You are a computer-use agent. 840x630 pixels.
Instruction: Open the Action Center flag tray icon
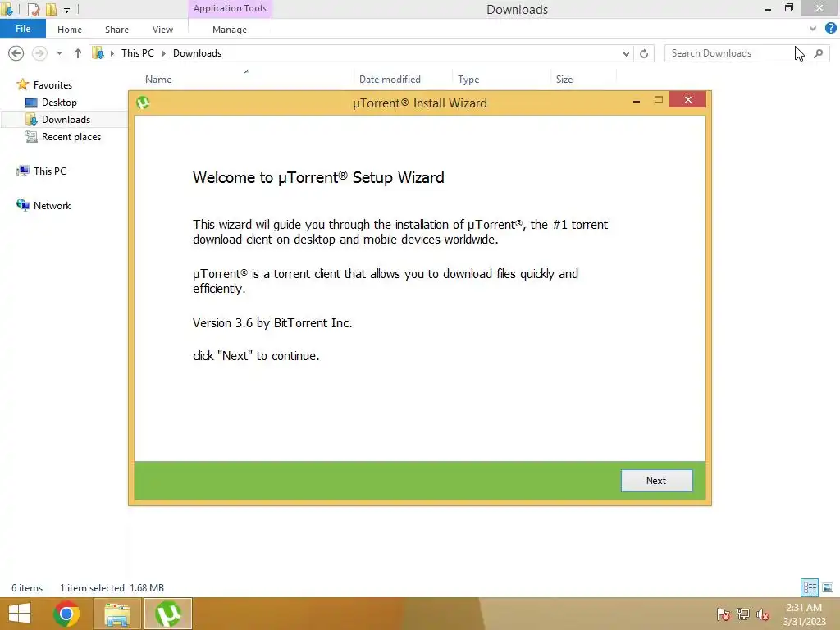(x=724, y=614)
